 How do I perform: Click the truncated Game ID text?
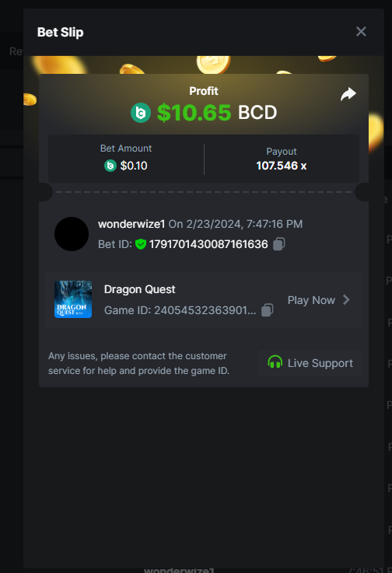tap(180, 310)
